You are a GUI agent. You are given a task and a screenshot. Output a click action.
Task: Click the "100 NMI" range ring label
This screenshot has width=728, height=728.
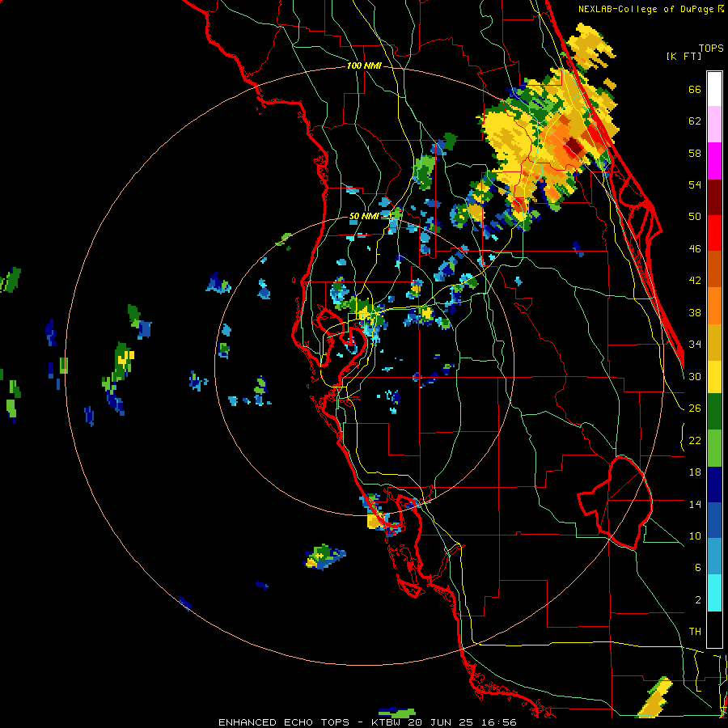[x=364, y=66]
